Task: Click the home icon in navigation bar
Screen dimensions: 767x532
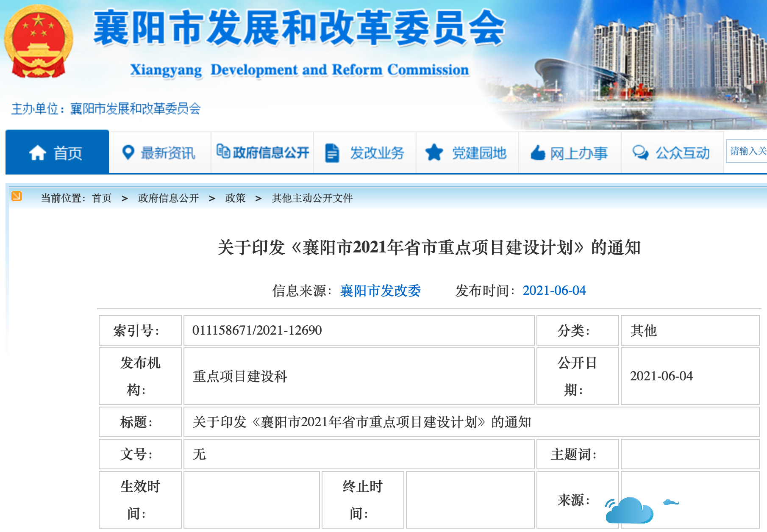Action: (37, 153)
